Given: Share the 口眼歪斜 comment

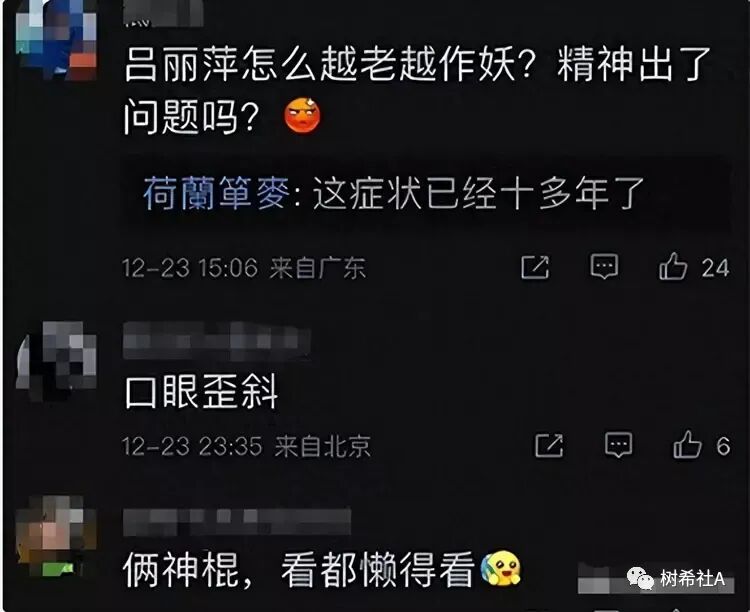Looking at the screenshot, I should click(x=549, y=445).
